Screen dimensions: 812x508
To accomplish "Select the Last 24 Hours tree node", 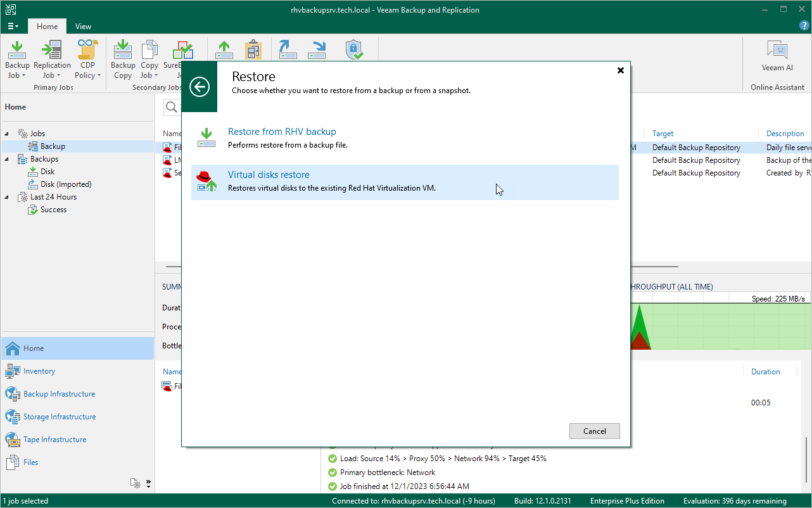I will (53, 197).
